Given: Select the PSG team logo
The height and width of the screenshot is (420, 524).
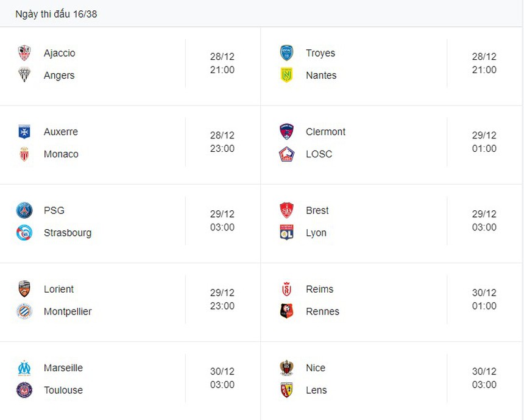Looking at the screenshot, I should [x=24, y=210].
